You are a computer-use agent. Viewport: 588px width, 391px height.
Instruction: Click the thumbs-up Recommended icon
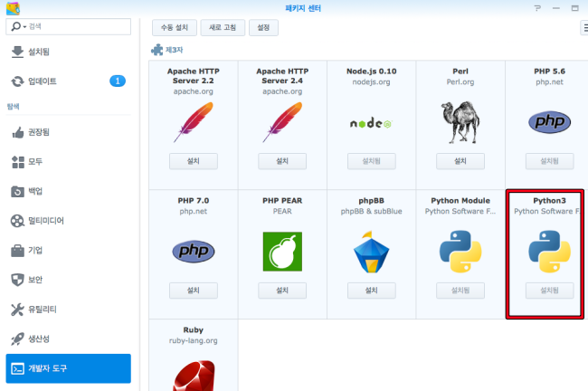click(17, 132)
